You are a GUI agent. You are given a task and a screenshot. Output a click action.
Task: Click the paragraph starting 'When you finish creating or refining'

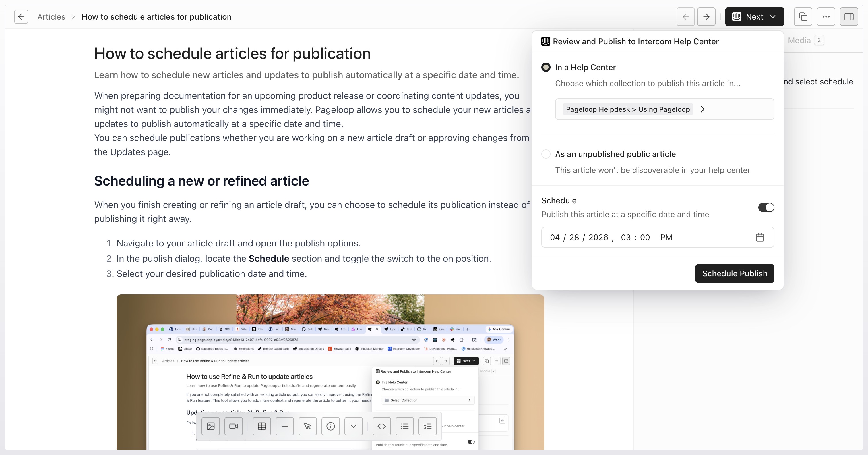point(312,212)
